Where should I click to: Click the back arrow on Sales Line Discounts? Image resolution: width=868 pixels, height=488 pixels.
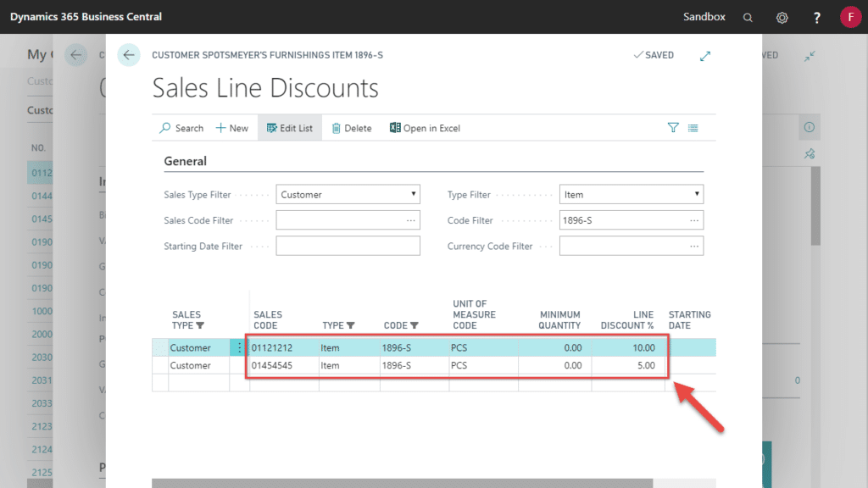(x=129, y=55)
